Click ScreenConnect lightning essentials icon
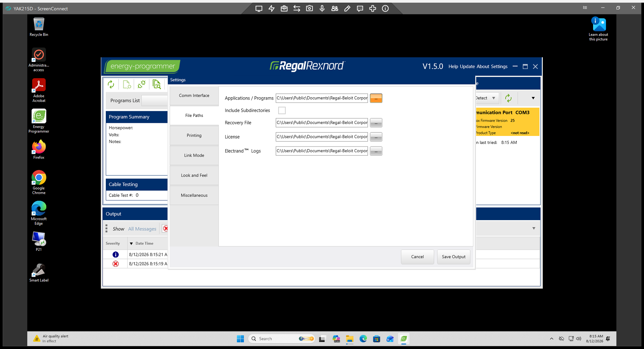The height and width of the screenshot is (349, 644). pyautogui.click(x=271, y=9)
